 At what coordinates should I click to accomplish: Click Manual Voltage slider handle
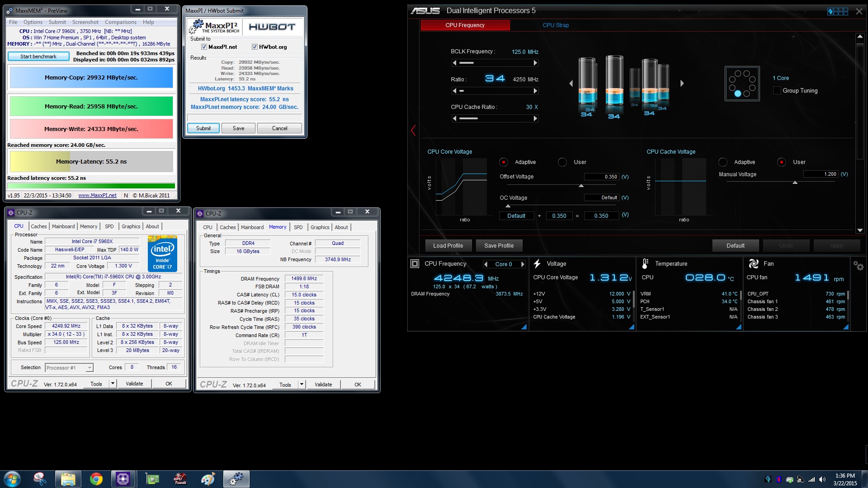pyautogui.click(x=795, y=183)
